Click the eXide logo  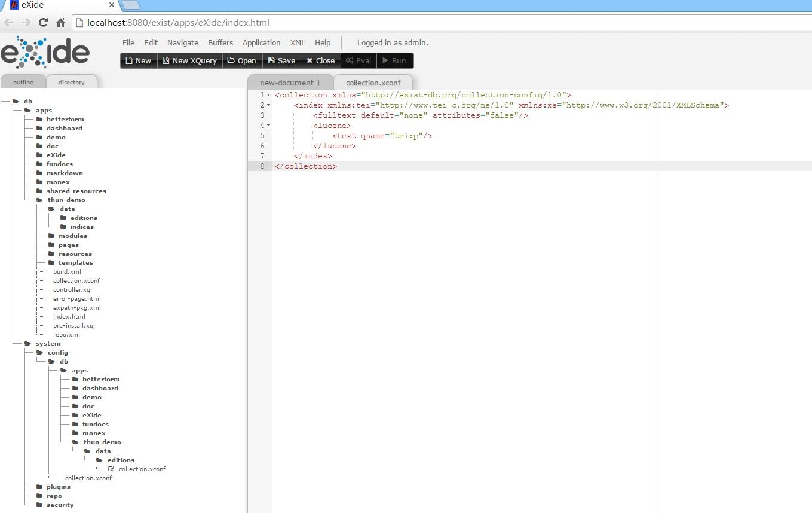[45, 52]
